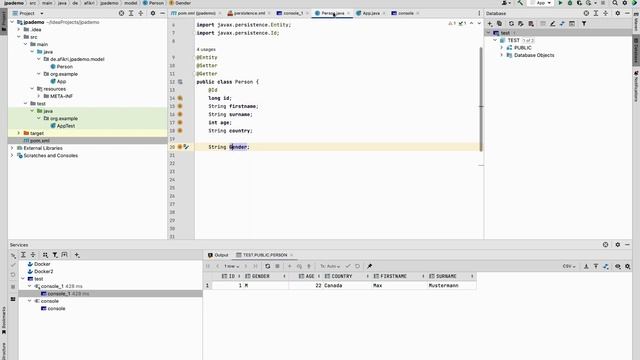This screenshot has height=360, width=640.
Task: Collapse the test node in the Services tree
Action: (23, 279)
